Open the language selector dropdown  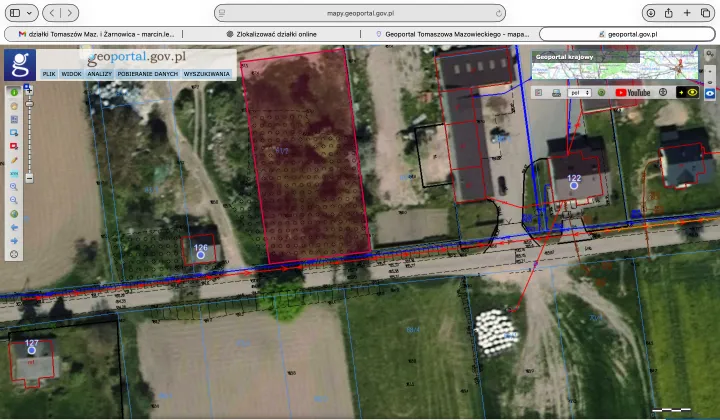pyautogui.click(x=579, y=92)
